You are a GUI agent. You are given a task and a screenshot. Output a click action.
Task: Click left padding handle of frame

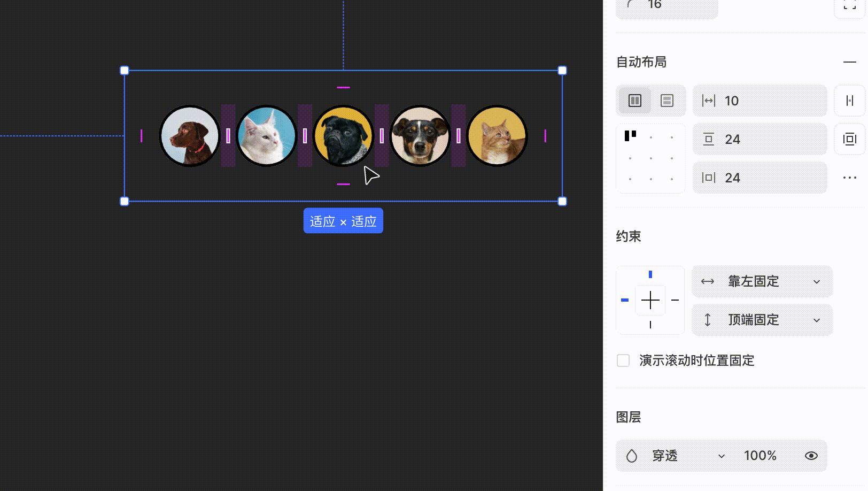click(142, 136)
